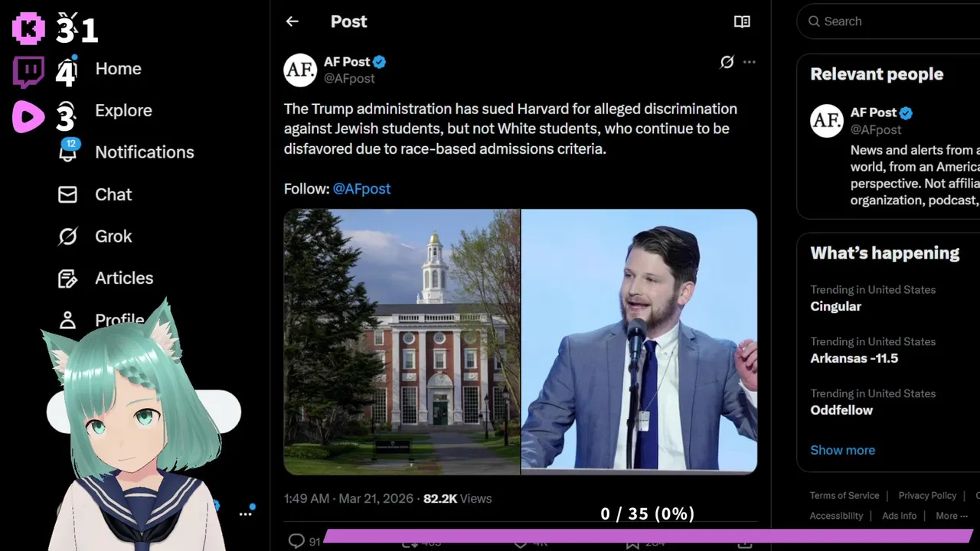Open reader view book icon
This screenshot has height=551, width=980.
tap(742, 21)
